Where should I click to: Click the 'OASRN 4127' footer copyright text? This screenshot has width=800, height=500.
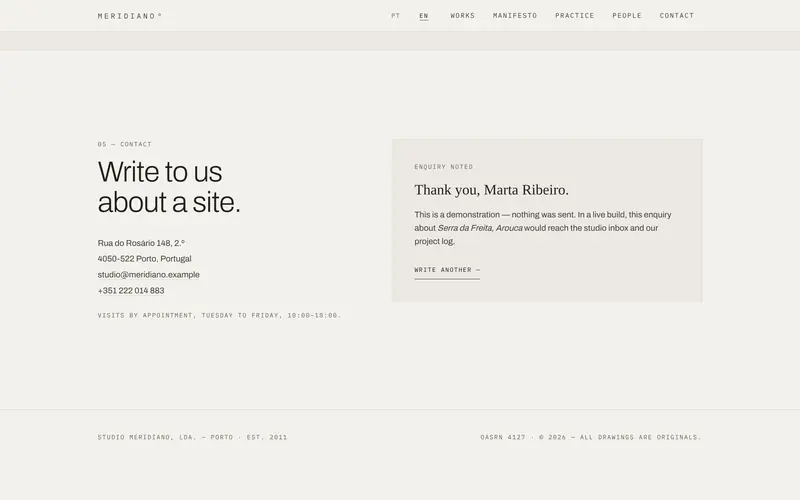coord(591,437)
